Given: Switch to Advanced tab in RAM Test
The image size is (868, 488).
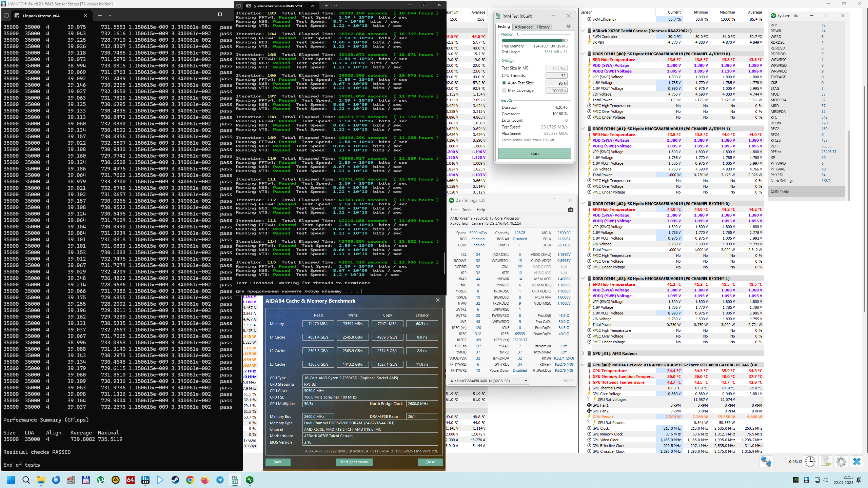Looking at the screenshot, I should (523, 27).
